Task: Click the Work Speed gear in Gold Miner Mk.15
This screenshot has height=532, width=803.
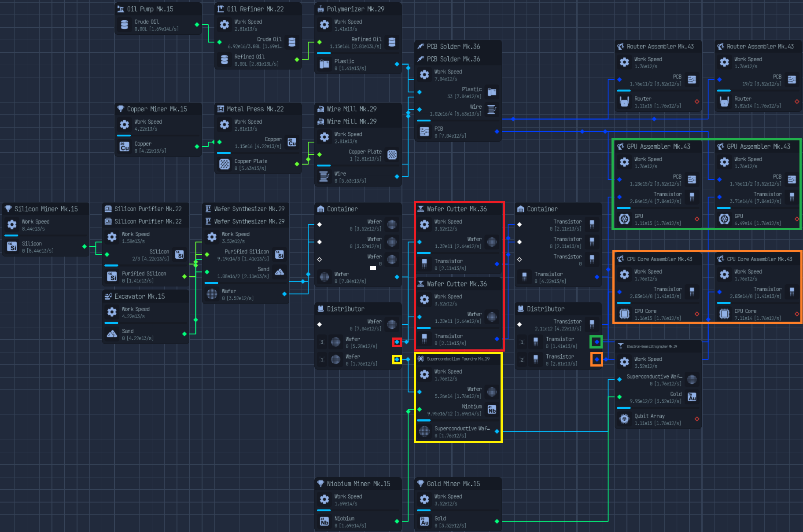Action: [424, 499]
